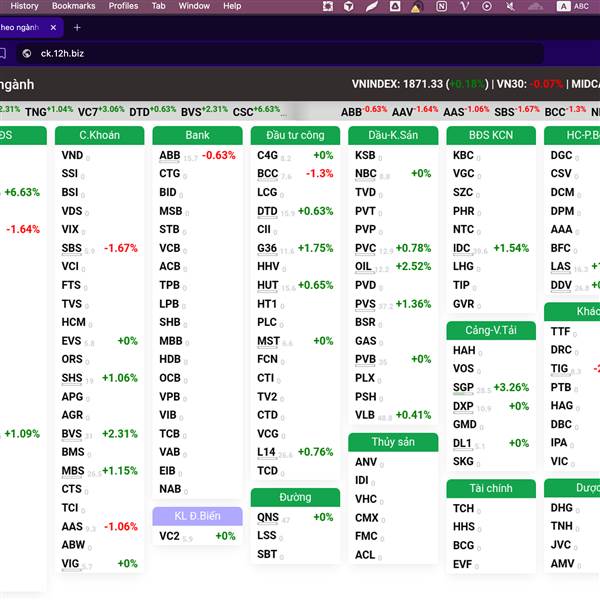Image resolution: width=600 pixels, height=600 pixels.
Task: Click the cloud icon in menu bar
Action: pyautogui.click(x=535, y=6)
